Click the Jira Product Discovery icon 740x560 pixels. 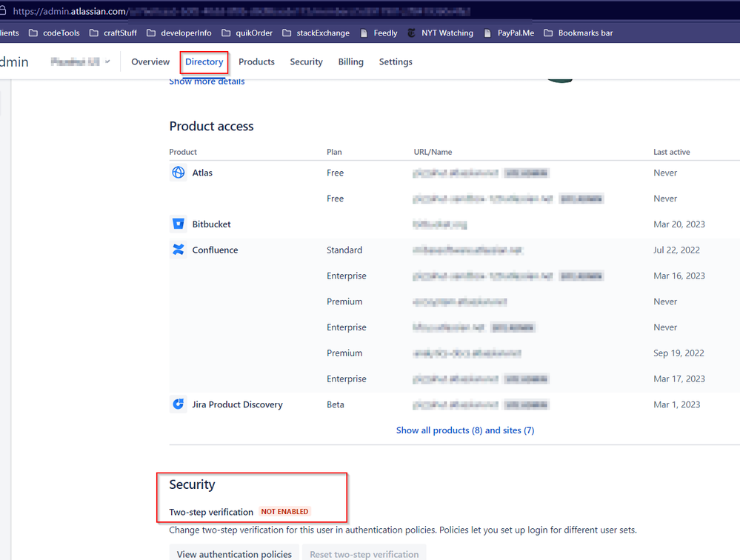[178, 404]
